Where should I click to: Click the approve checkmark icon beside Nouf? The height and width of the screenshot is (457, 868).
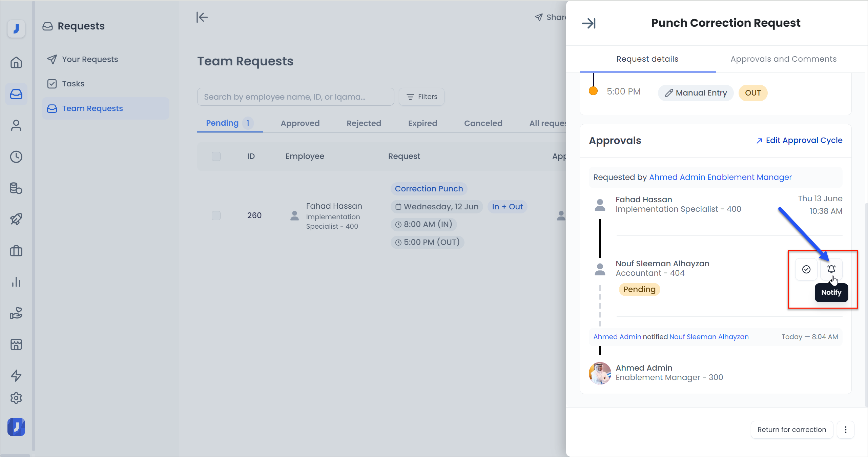pos(806,269)
